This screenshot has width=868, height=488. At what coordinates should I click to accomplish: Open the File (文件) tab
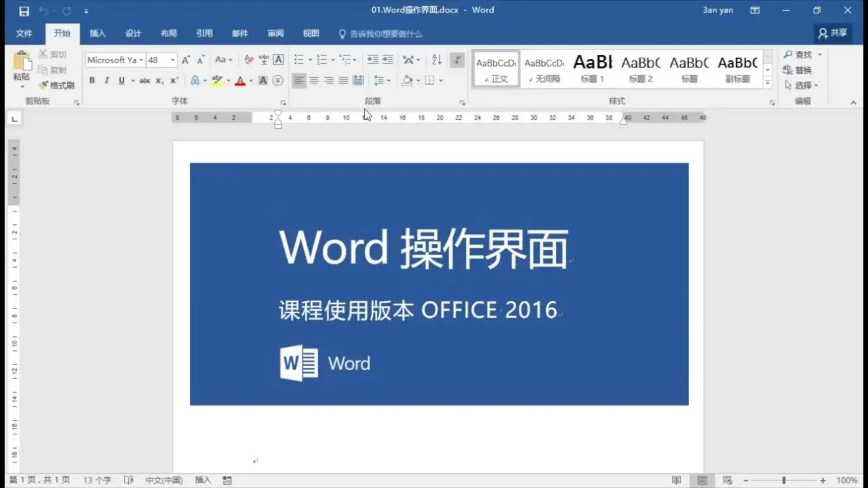[24, 34]
